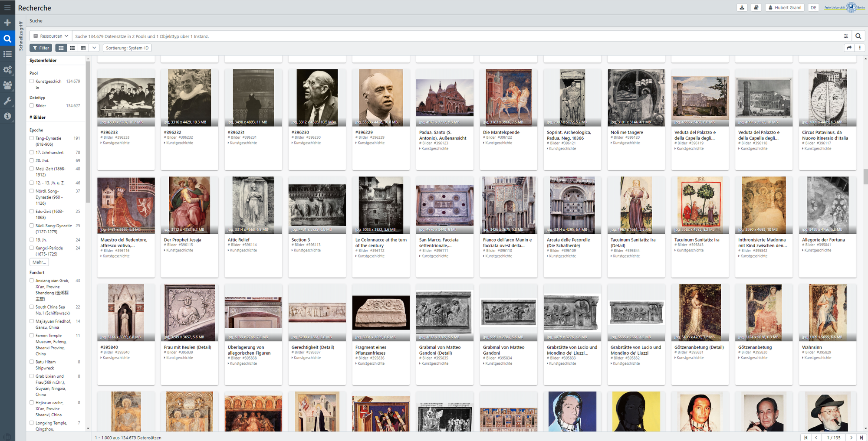The height and width of the screenshot is (441, 868).
Task: Open the lists icon in left sidebar
Action: pos(7,54)
